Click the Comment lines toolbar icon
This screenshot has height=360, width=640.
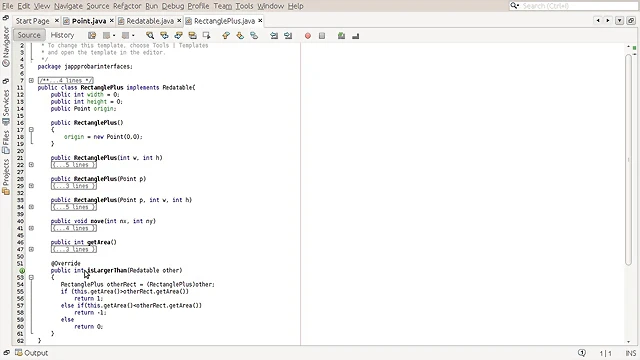pyautogui.click(x=342, y=36)
